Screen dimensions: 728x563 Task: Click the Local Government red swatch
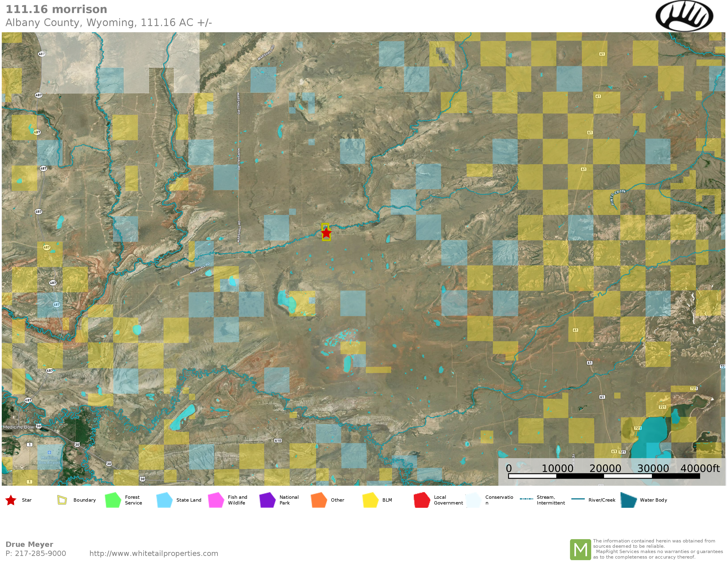[x=422, y=500]
